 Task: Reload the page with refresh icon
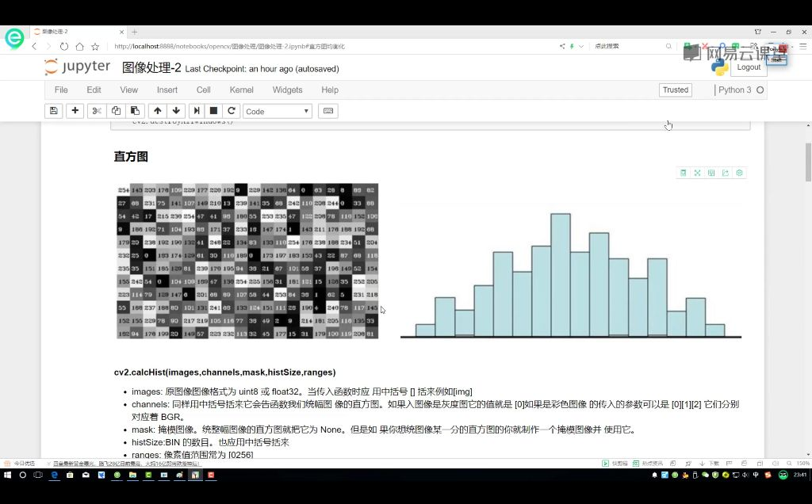pyautogui.click(x=63, y=46)
